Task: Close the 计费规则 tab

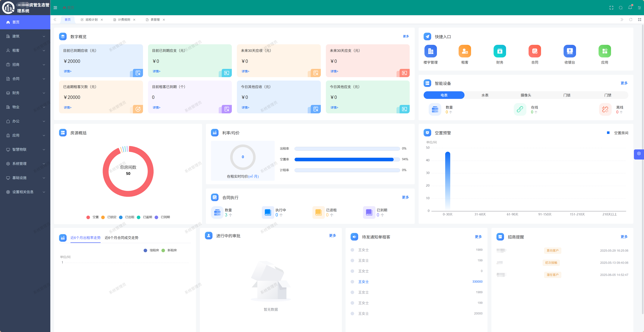Action: tap(134, 20)
